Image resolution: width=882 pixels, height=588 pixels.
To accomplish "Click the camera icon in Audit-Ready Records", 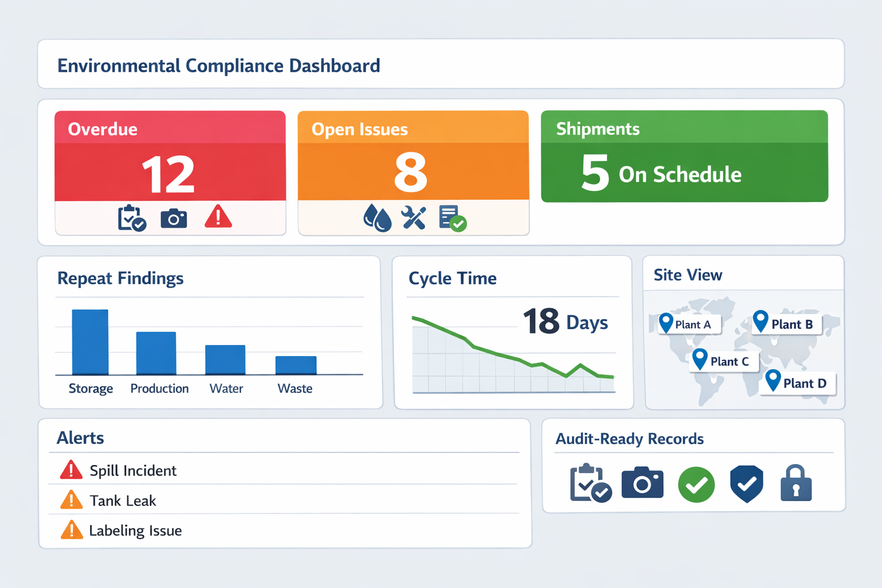I will [643, 482].
